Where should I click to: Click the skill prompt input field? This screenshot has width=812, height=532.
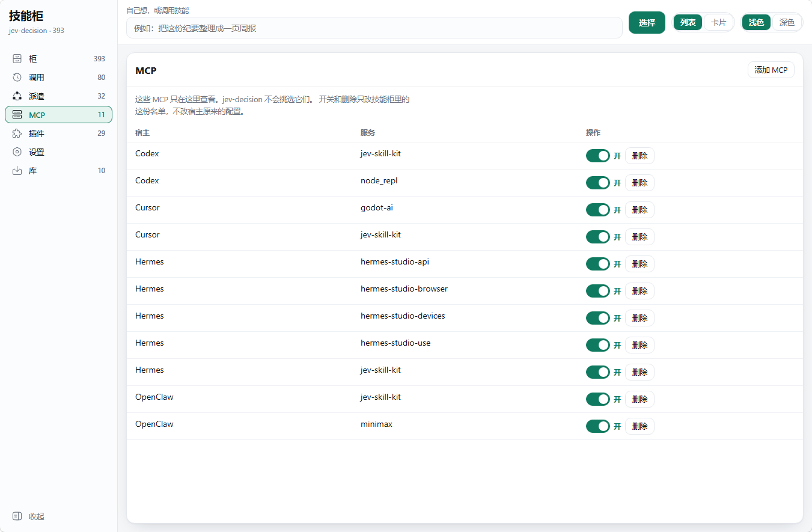tap(374, 28)
